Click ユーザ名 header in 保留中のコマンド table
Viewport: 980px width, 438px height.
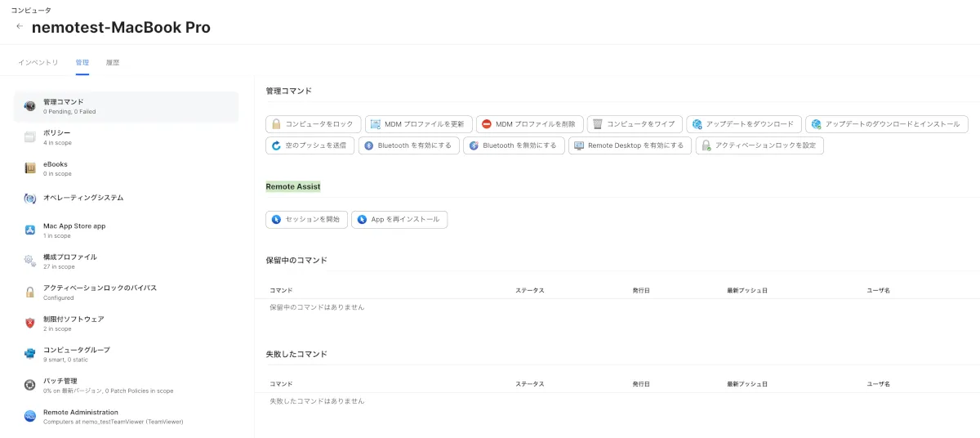(x=879, y=290)
